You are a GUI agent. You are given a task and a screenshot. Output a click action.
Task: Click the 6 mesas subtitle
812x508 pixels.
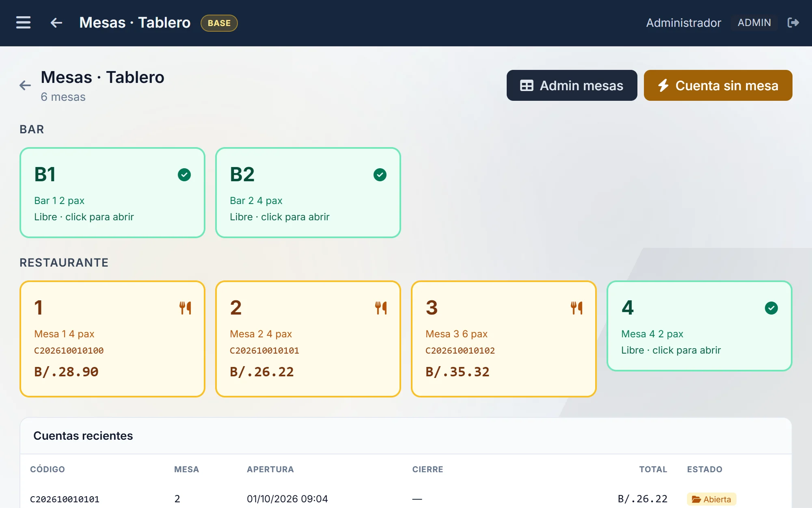click(x=63, y=97)
